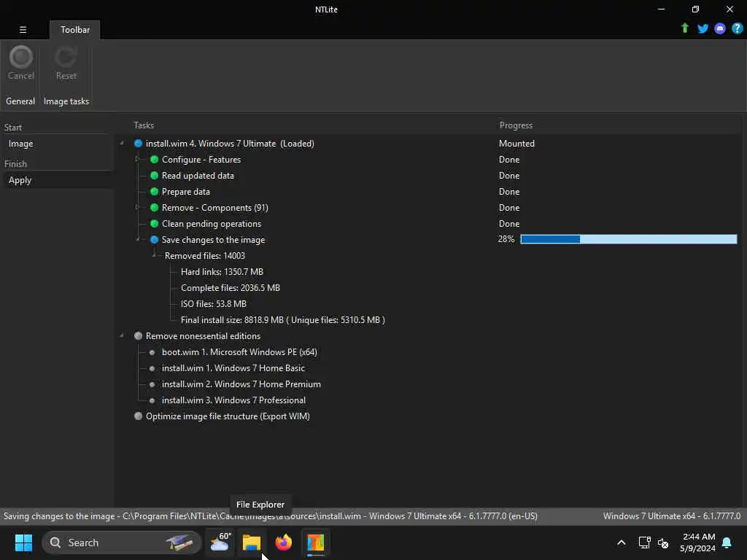The height and width of the screenshot is (560, 747).
Task: Click the Start section header in sidebar
Action: (x=13, y=128)
